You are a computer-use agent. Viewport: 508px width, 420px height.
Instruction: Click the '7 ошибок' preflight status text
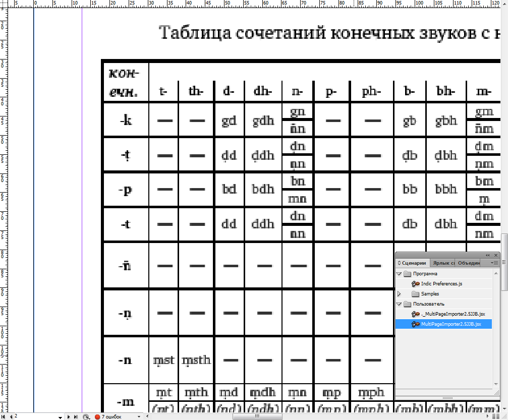coord(111,417)
